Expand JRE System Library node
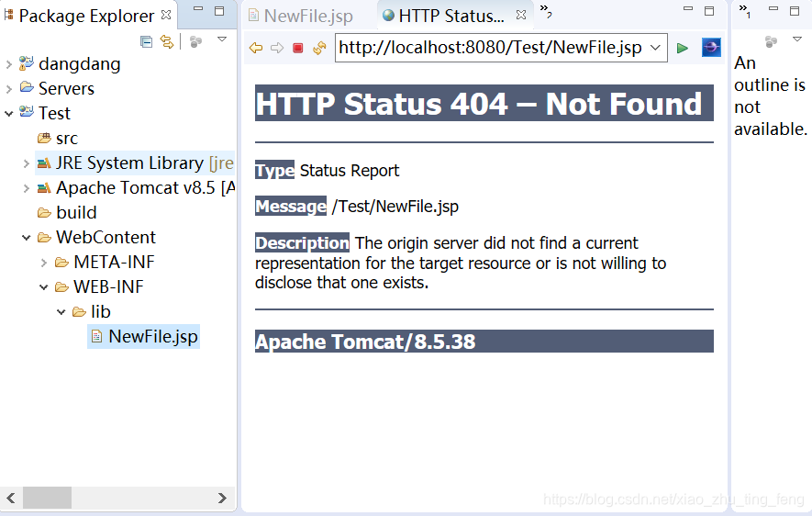 [27, 163]
